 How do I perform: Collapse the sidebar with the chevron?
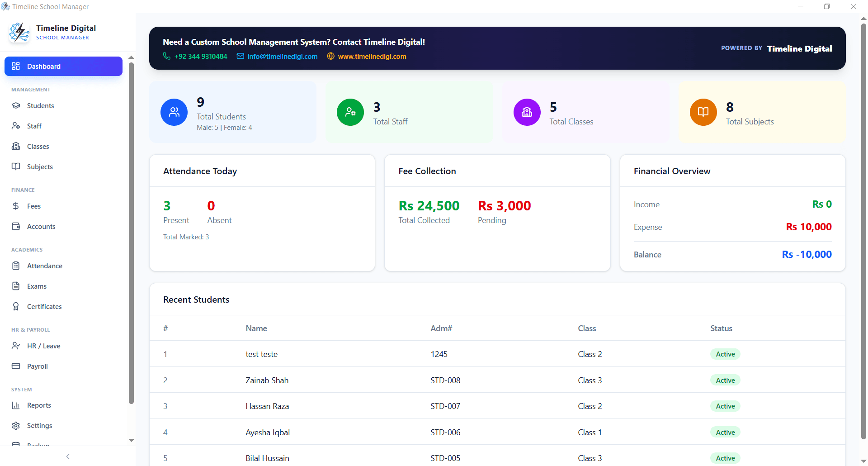coord(67,456)
